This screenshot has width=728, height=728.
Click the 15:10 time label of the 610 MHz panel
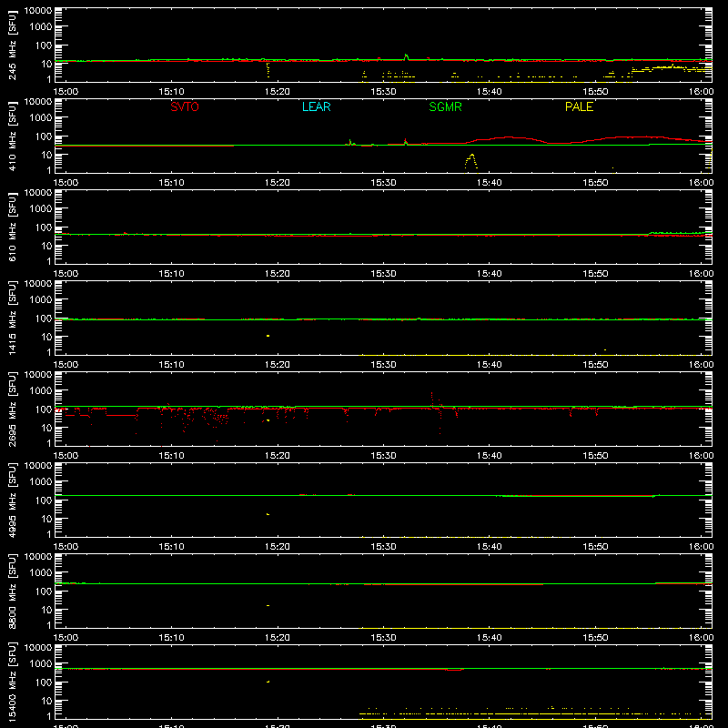tap(171, 274)
